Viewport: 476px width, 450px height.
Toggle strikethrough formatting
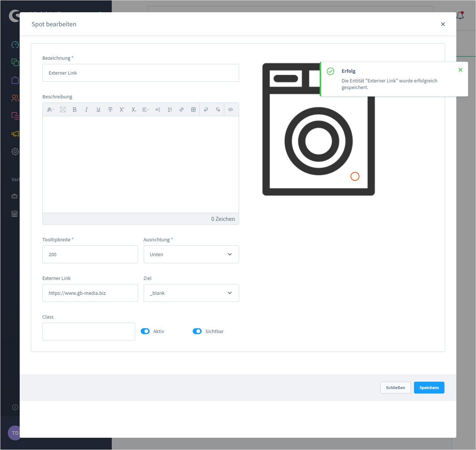[x=110, y=110]
